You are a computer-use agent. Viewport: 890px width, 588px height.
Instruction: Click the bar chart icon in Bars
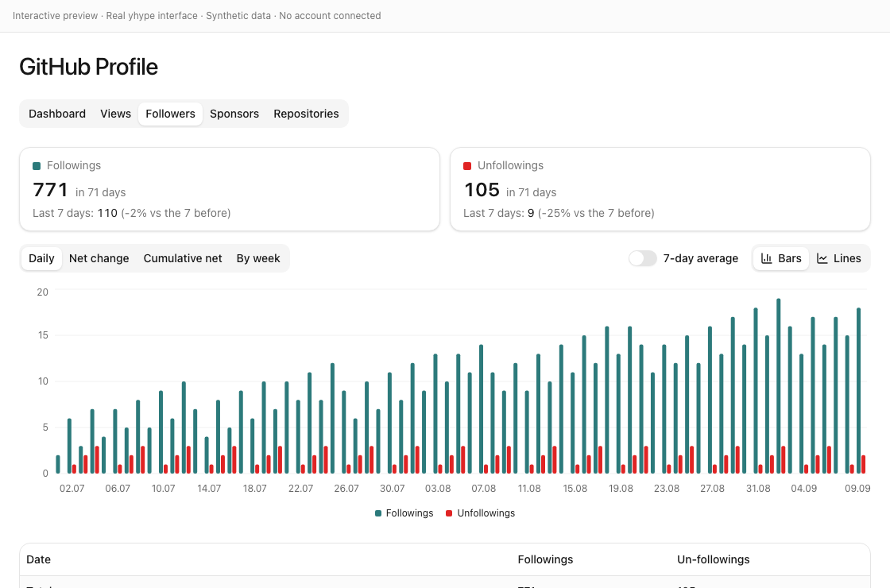[x=766, y=258]
